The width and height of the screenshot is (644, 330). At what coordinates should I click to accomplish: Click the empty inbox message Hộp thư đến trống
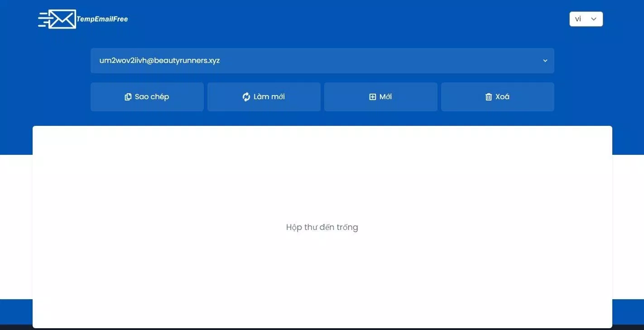pyautogui.click(x=322, y=227)
